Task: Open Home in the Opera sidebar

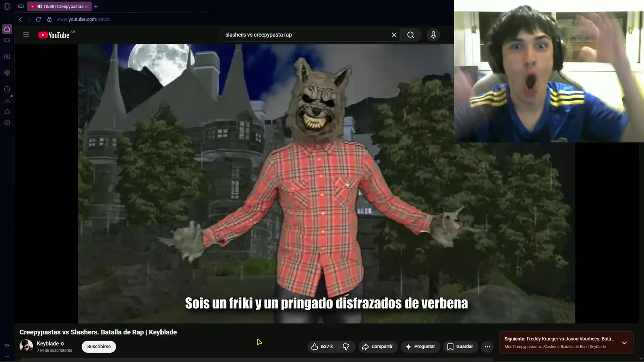Action: click(7, 29)
